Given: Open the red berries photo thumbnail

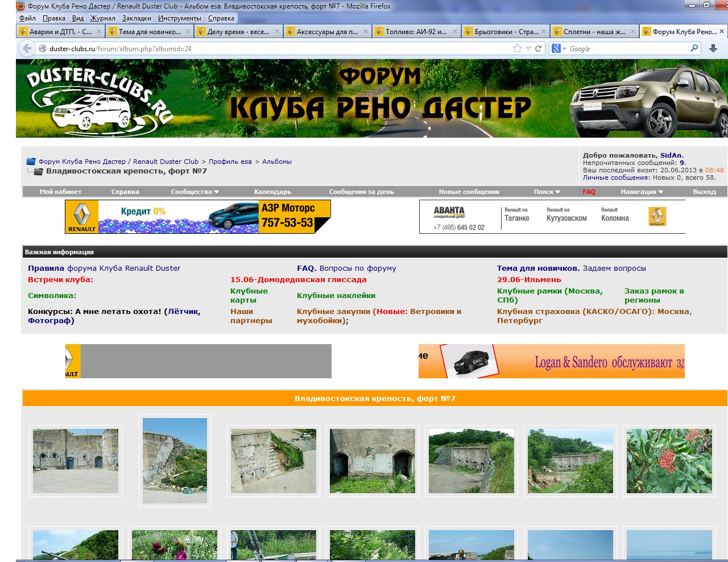Looking at the screenshot, I should click(x=669, y=461).
